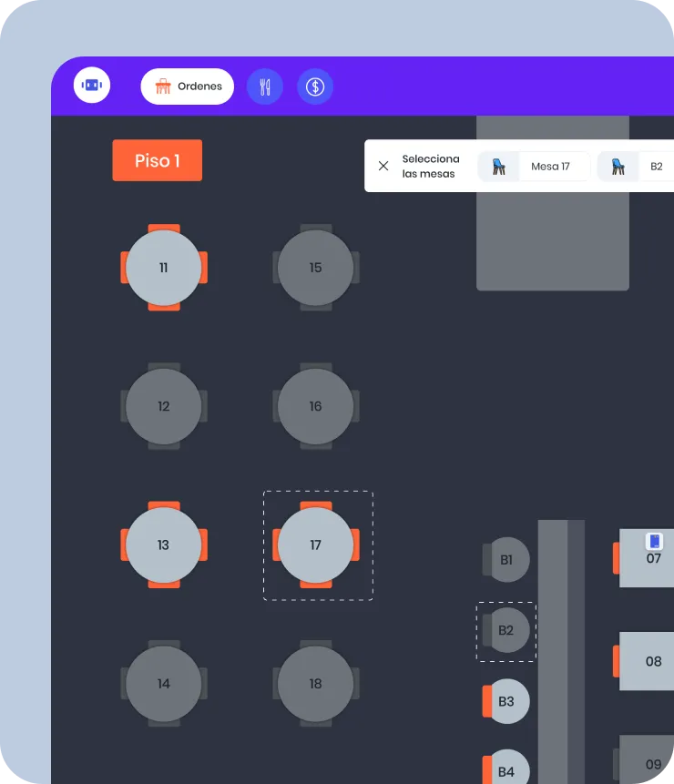
Task: Select table 14 on the floor plan
Action: click(x=164, y=684)
